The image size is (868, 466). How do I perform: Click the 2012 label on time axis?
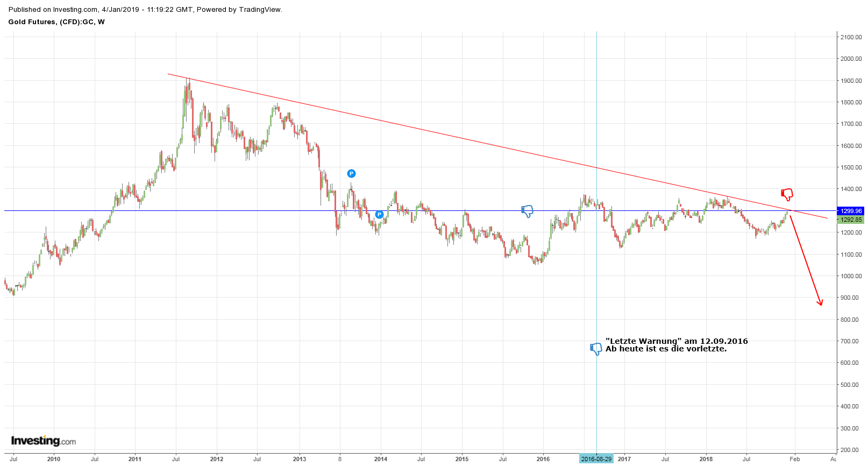(x=217, y=459)
